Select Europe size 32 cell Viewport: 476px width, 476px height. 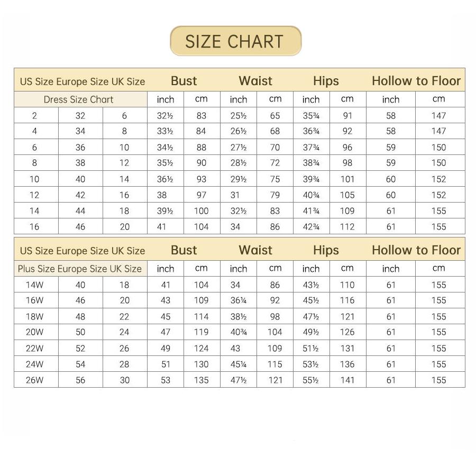[80, 116]
